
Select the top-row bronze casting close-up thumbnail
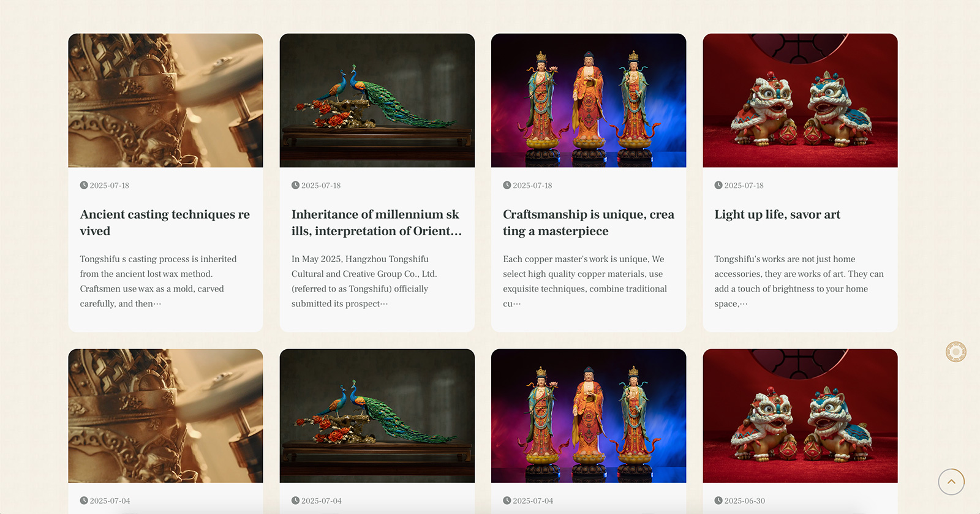click(165, 100)
